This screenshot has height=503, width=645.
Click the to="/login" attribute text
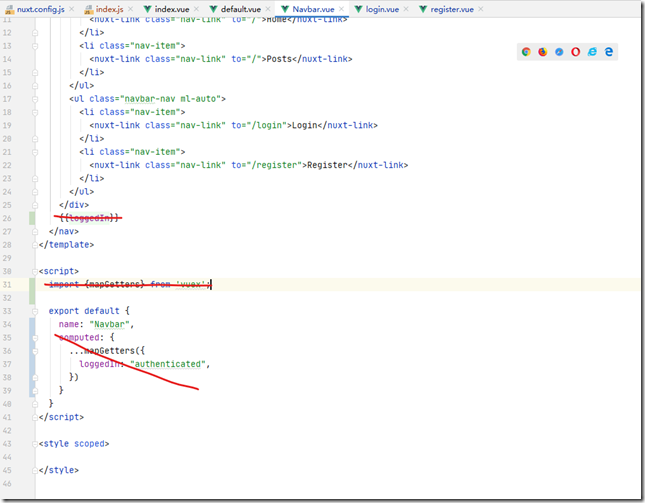[259, 125]
